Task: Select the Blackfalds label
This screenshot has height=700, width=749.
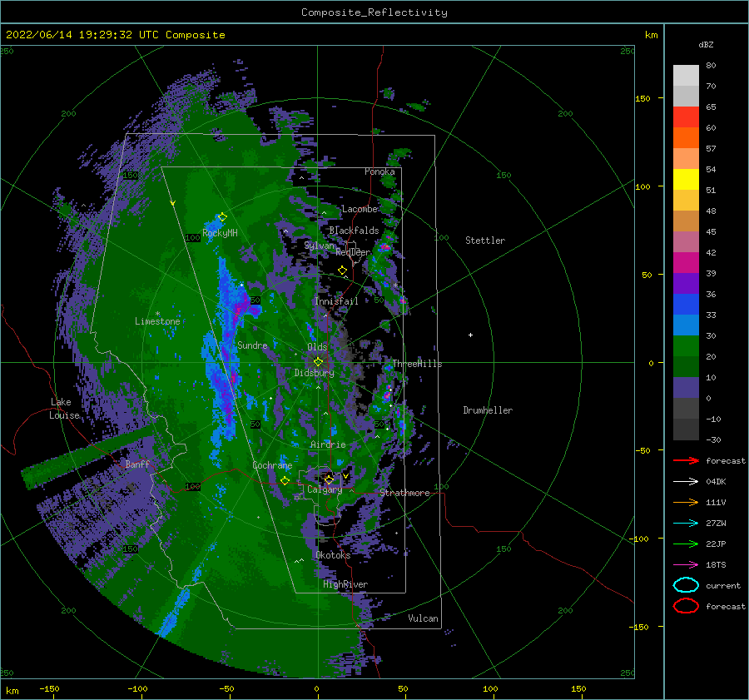Action: click(354, 231)
